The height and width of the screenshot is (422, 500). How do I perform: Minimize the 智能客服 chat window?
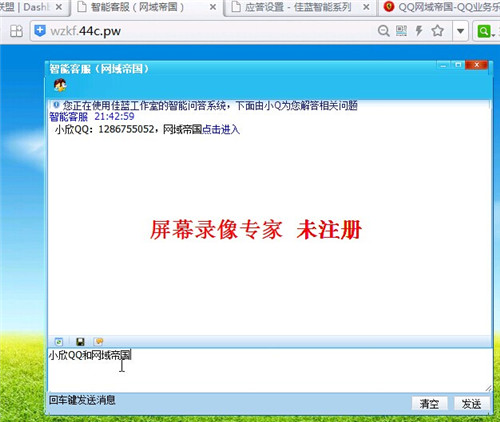tap(443, 65)
